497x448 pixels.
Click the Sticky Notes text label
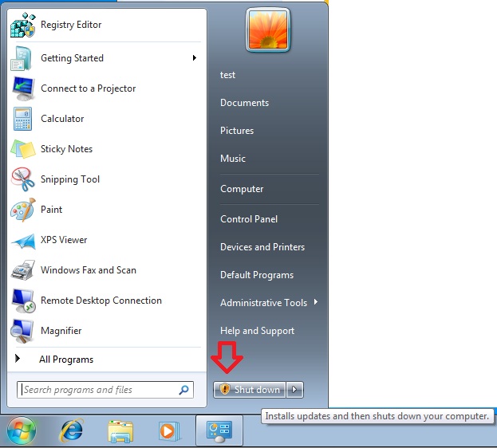pyautogui.click(x=66, y=149)
